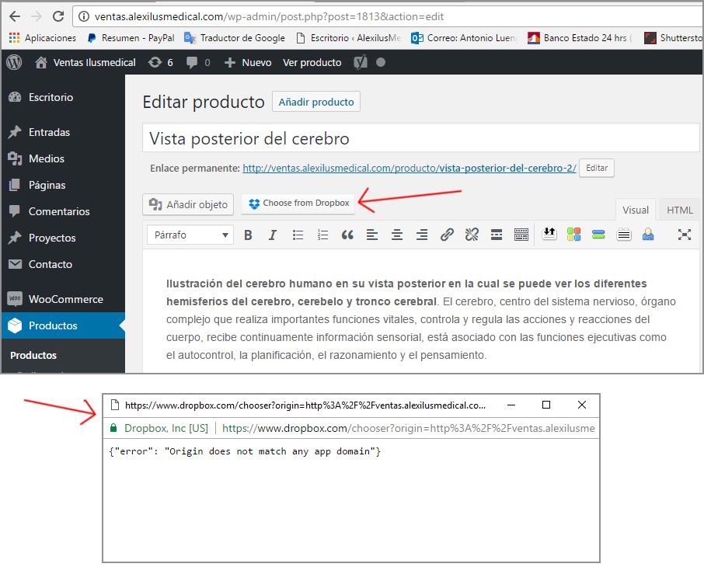
Task: Toggle bold formatting
Action: click(x=248, y=235)
